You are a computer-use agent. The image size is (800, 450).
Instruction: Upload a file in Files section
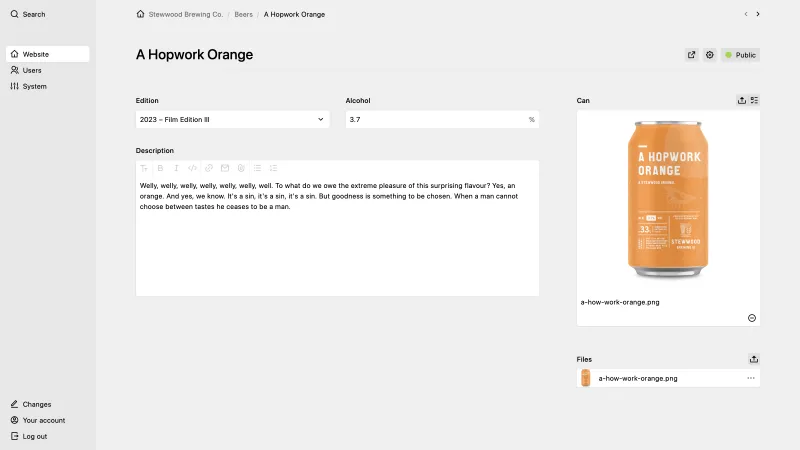coord(754,359)
